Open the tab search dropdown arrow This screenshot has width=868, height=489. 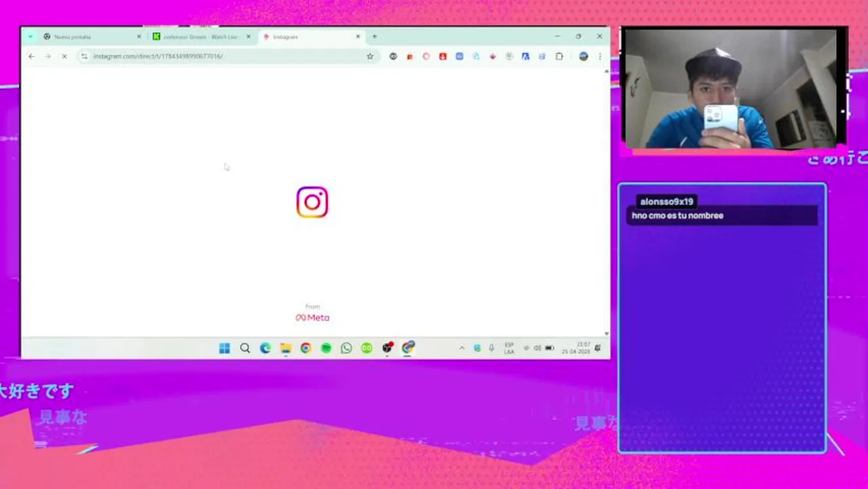(31, 37)
